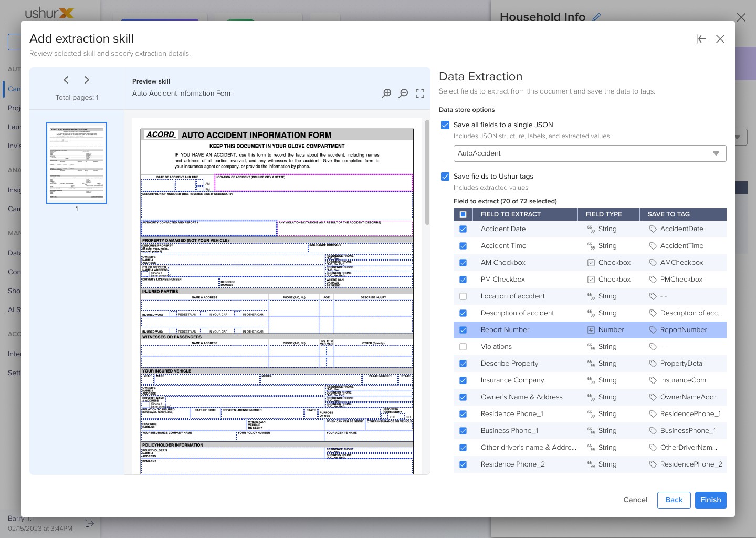Click the Back button

point(674,500)
